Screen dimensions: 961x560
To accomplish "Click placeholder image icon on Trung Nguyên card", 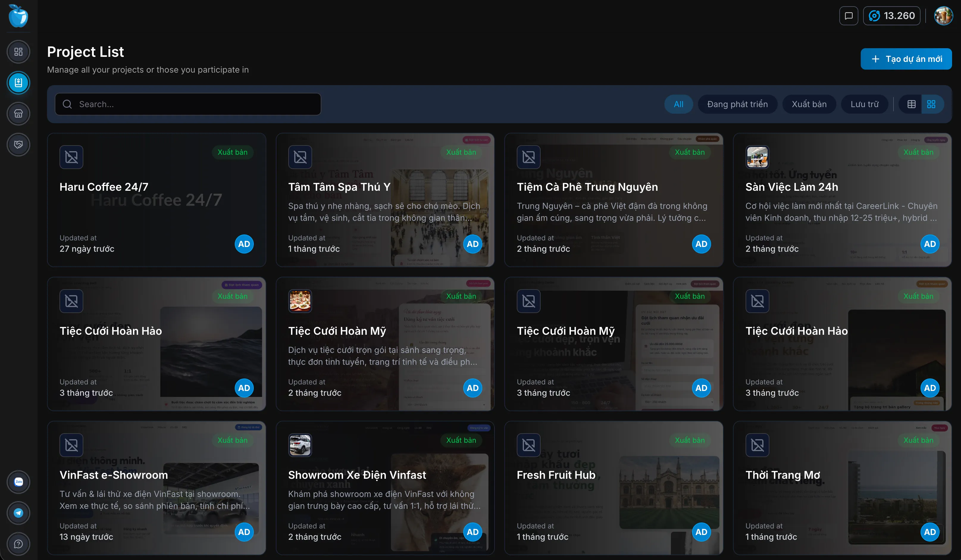I will [528, 157].
